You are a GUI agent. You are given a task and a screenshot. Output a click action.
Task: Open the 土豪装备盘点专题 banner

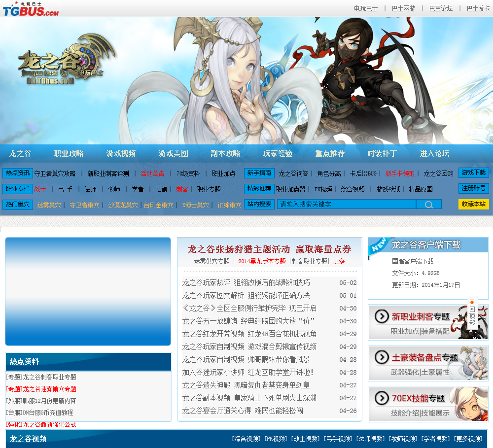pyautogui.click(x=428, y=363)
